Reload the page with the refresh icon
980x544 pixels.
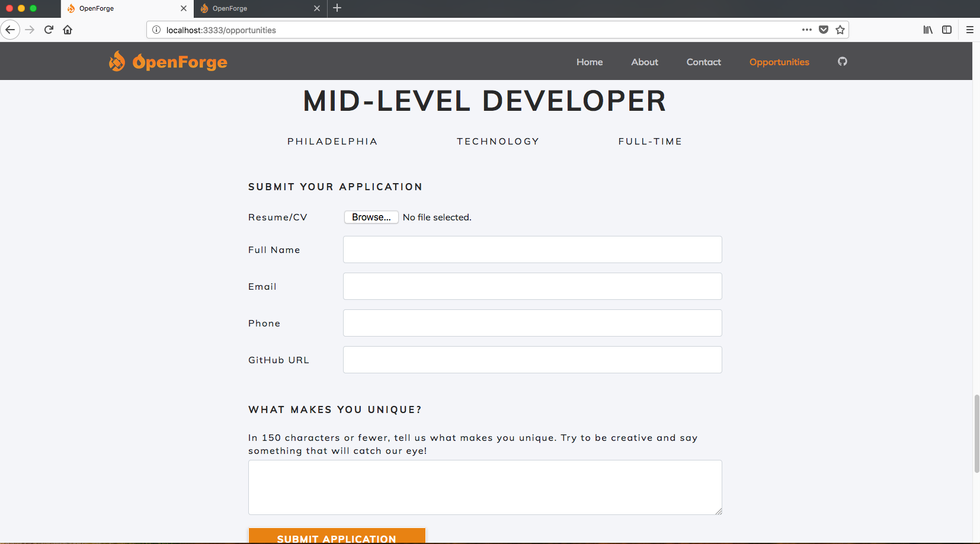49,30
